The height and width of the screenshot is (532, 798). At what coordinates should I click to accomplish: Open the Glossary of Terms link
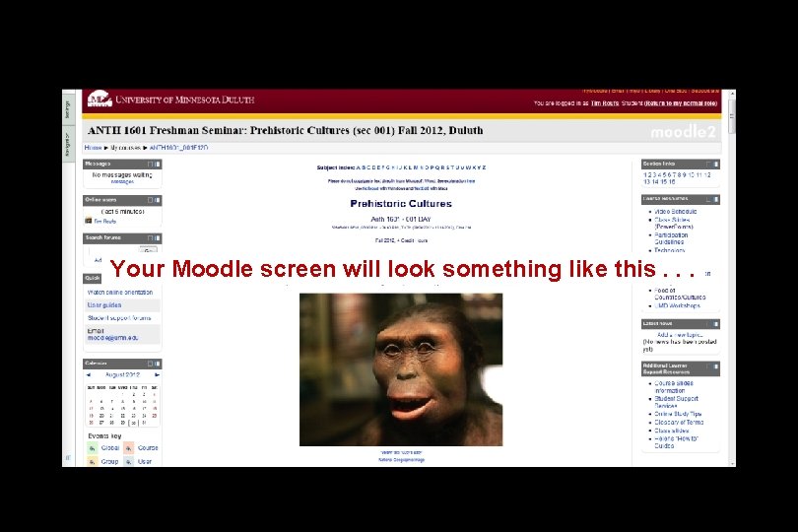point(679,422)
